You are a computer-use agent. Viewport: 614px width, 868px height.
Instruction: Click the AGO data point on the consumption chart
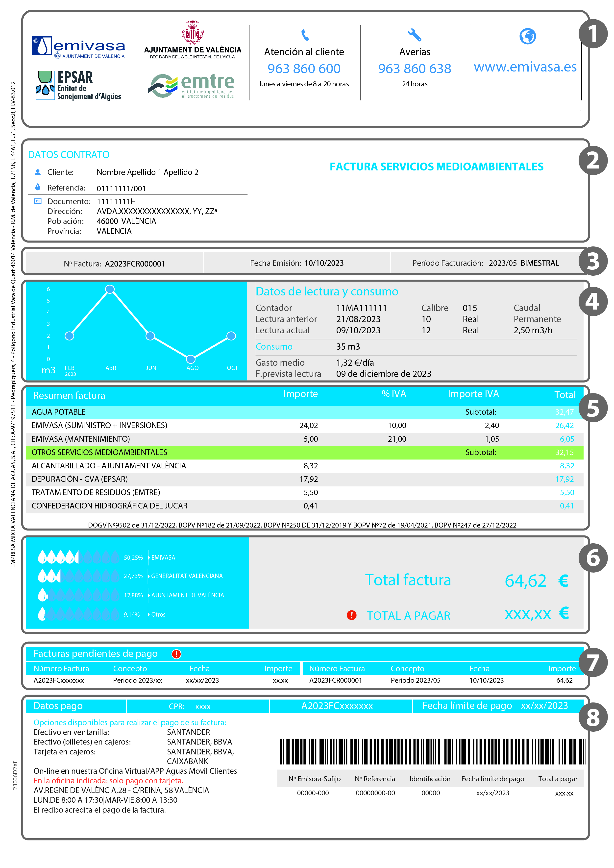click(191, 359)
